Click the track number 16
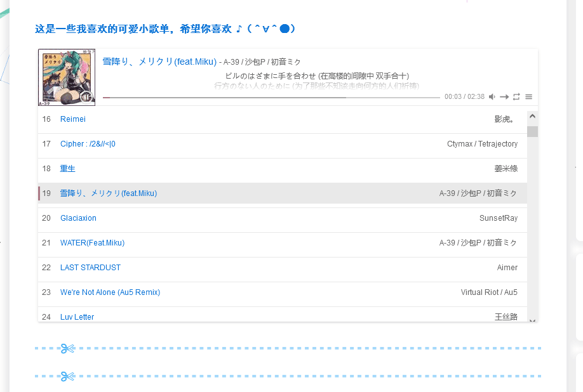The image size is (583, 392). click(46, 119)
